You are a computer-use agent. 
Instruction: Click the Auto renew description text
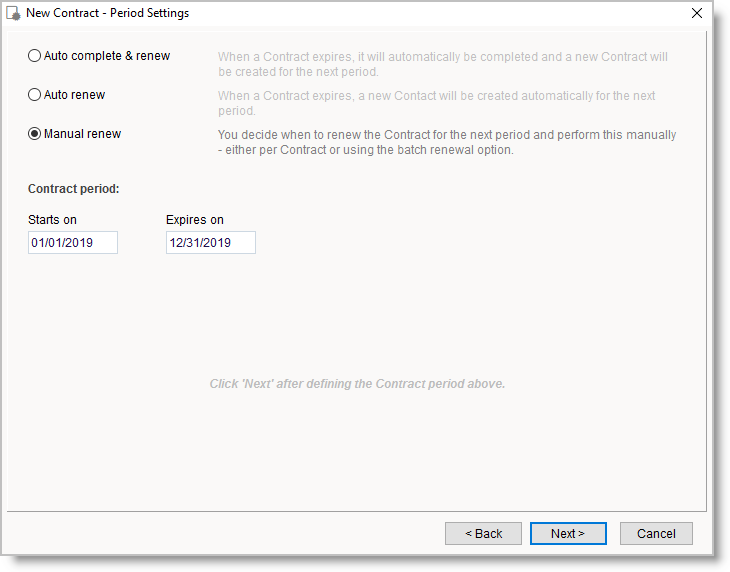(x=436, y=103)
